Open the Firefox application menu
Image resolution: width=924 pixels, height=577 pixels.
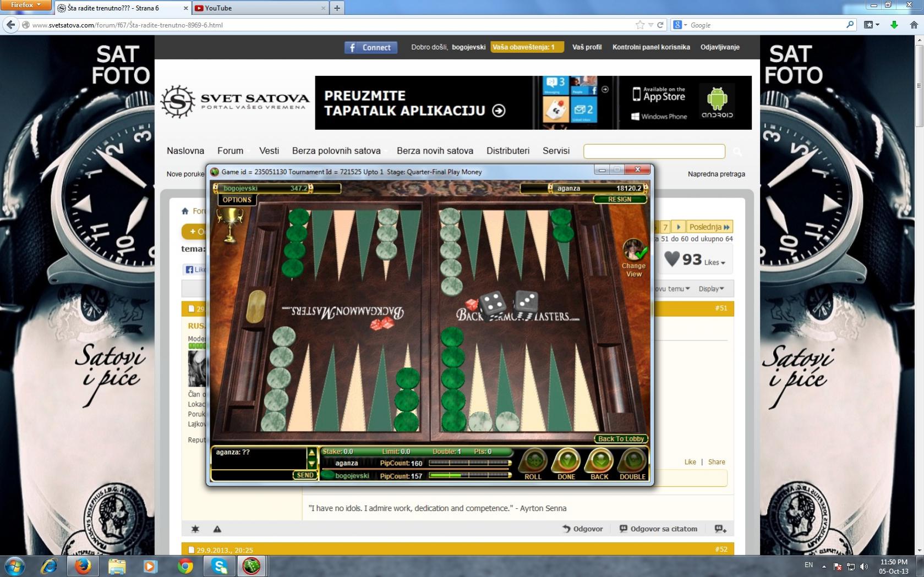coord(25,5)
